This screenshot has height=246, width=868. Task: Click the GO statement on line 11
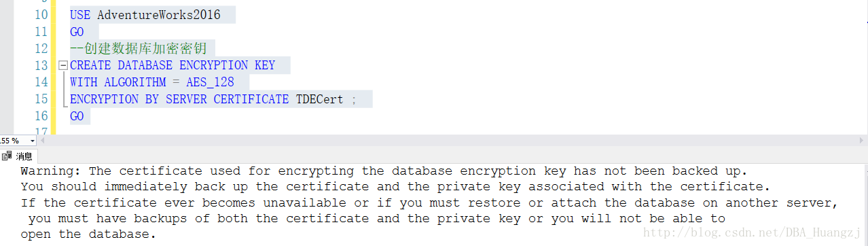pos(77,32)
